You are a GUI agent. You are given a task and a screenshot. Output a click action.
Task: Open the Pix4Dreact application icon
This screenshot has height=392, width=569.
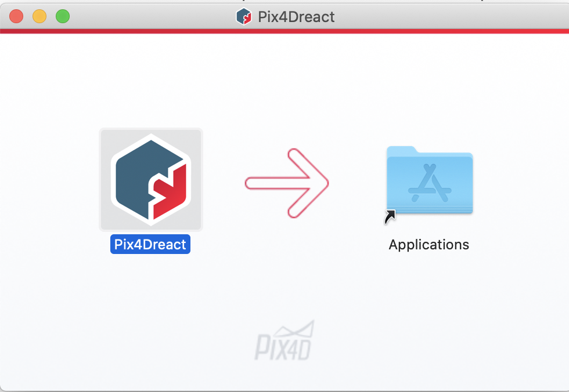pos(150,180)
